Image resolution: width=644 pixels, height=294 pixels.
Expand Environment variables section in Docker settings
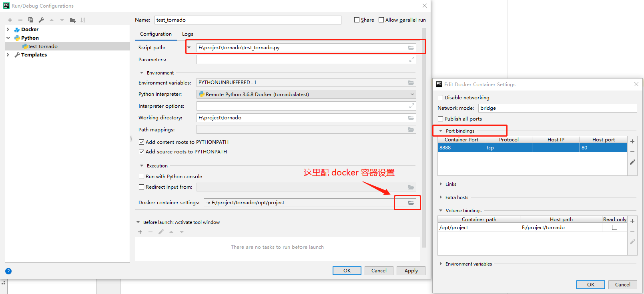[x=441, y=264]
